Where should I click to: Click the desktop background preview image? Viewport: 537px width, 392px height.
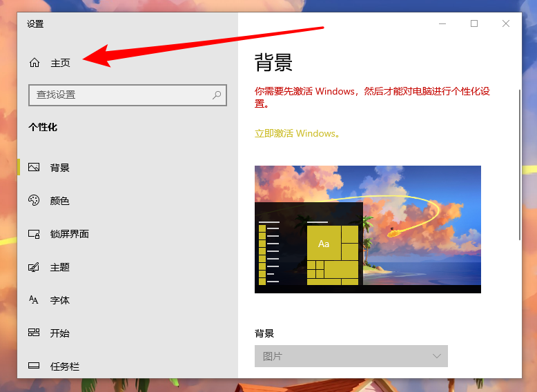tap(367, 229)
